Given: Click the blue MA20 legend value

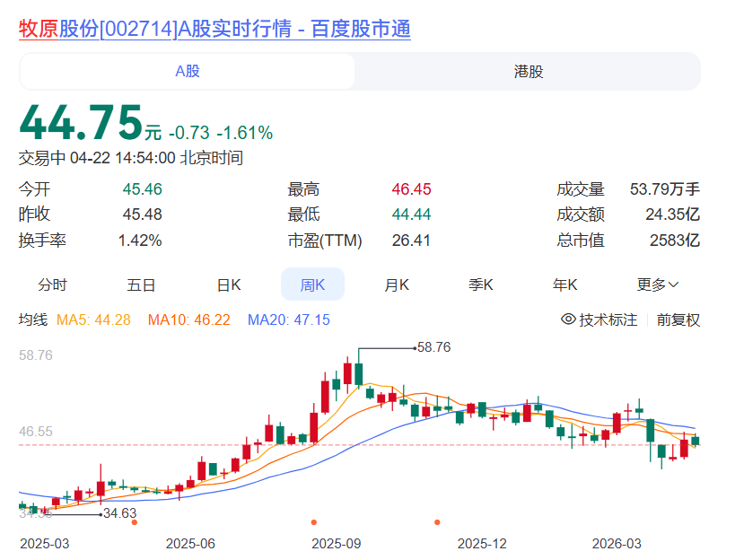Looking at the screenshot, I should [288, 319].
